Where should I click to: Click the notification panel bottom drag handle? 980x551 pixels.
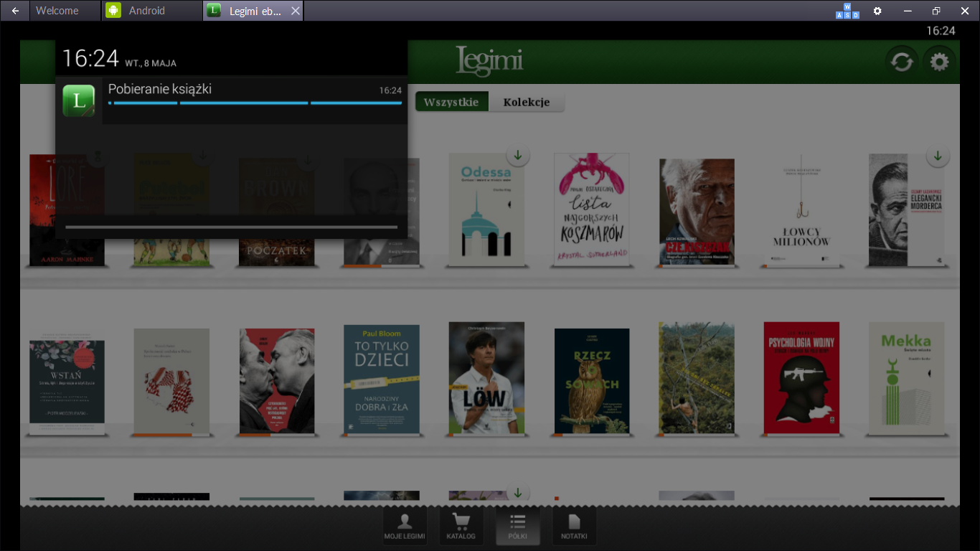coord(231,227)
